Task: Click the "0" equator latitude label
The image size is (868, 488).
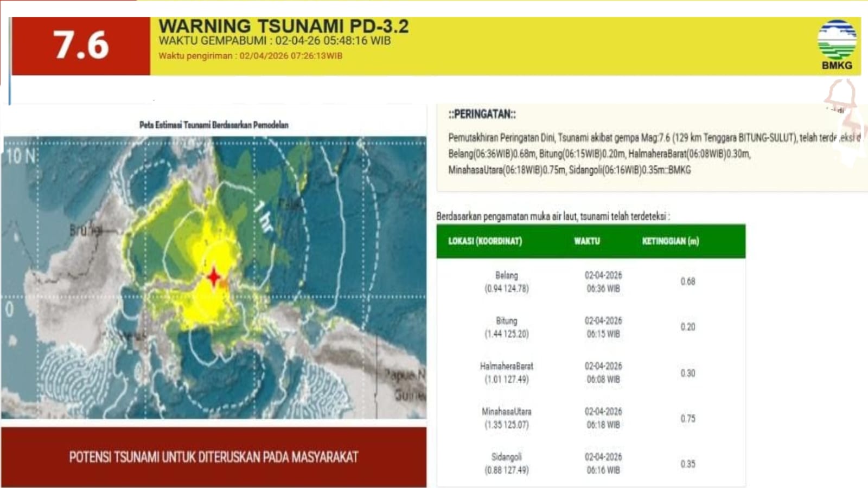Action: [x=9, y=310]
